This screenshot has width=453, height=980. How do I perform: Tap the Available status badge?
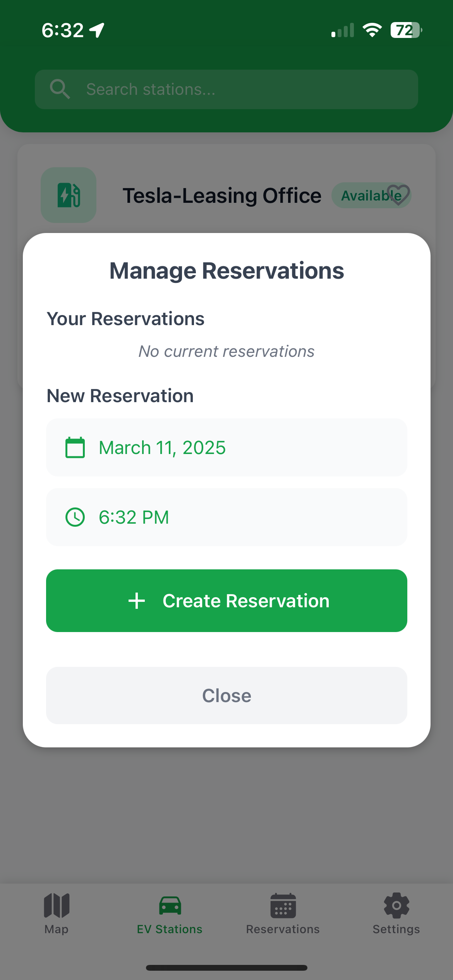371,195
